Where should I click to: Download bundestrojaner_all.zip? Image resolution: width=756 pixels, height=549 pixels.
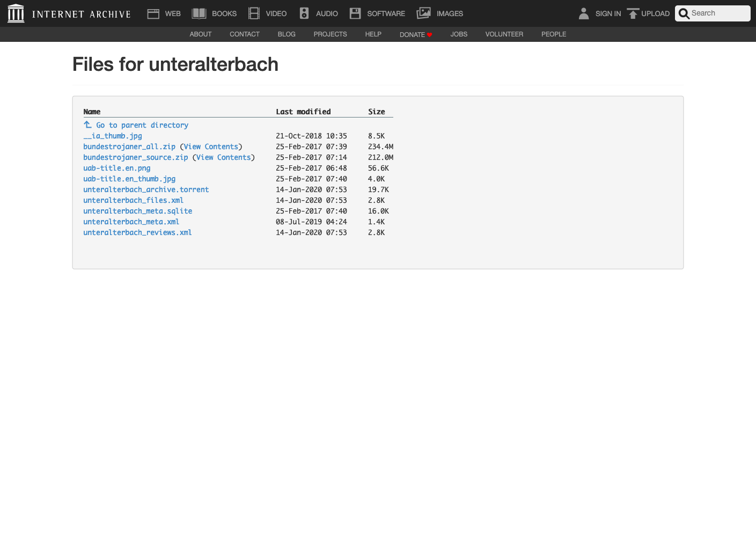pos(129,147)
